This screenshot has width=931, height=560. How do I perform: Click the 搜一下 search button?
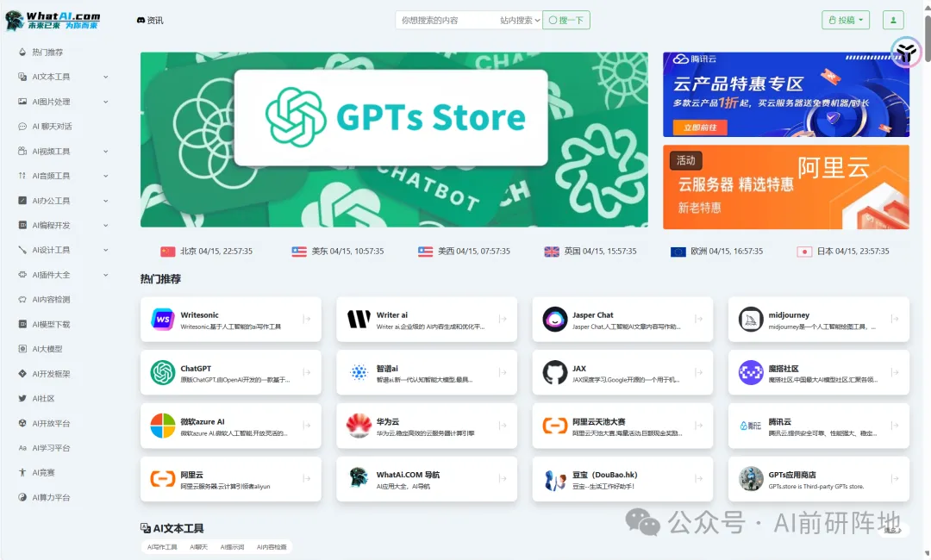[565, 20]
